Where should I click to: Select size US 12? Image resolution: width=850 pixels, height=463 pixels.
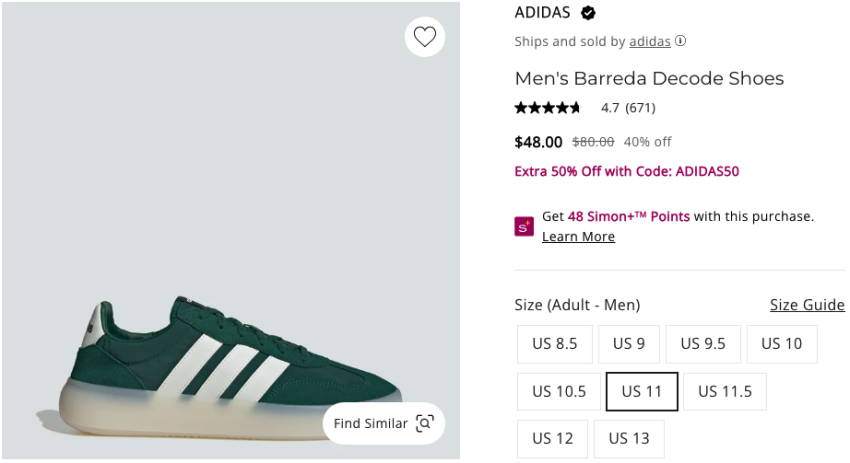click(x=553, y=439)
